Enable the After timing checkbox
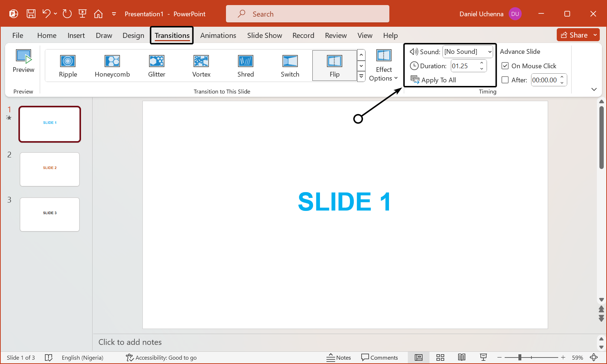The image size is (607, 364). tap(505, 80)
